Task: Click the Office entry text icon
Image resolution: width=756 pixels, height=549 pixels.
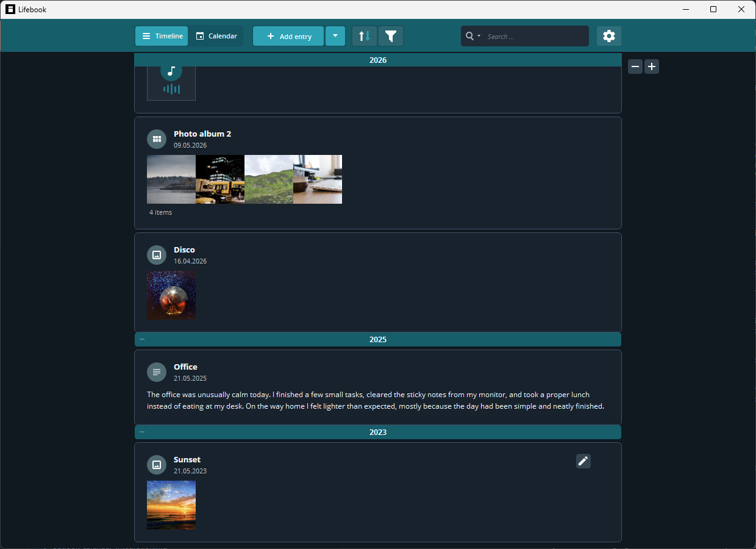Action: [x=157, y=372]
